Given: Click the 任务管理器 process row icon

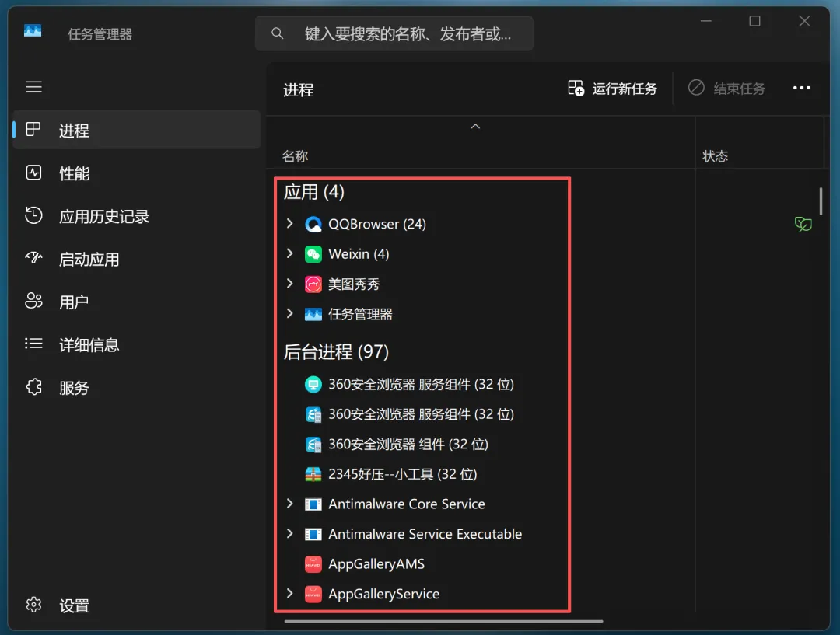Looking at the screenshot, I should [313, 314].
